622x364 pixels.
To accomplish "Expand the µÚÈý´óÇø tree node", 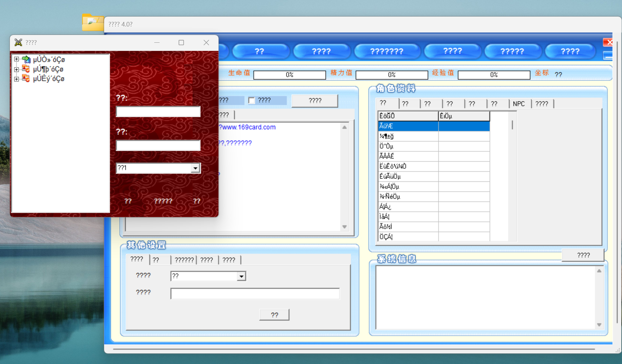I will pyautogui.click(x=17, y=79).
